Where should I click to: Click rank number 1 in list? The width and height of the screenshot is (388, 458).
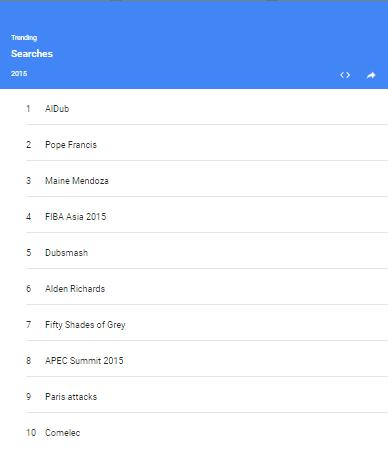28,109
